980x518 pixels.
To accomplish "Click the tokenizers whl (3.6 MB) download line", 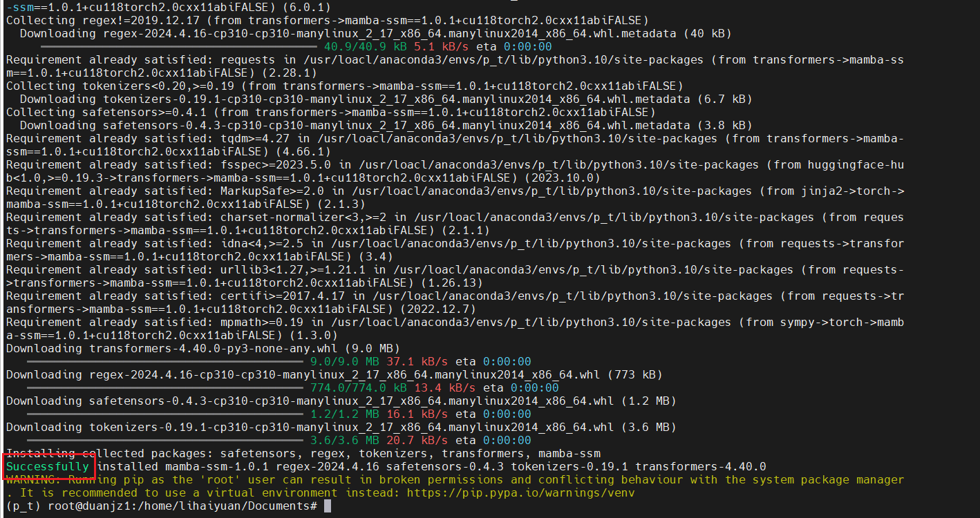I will pos(341,428).
